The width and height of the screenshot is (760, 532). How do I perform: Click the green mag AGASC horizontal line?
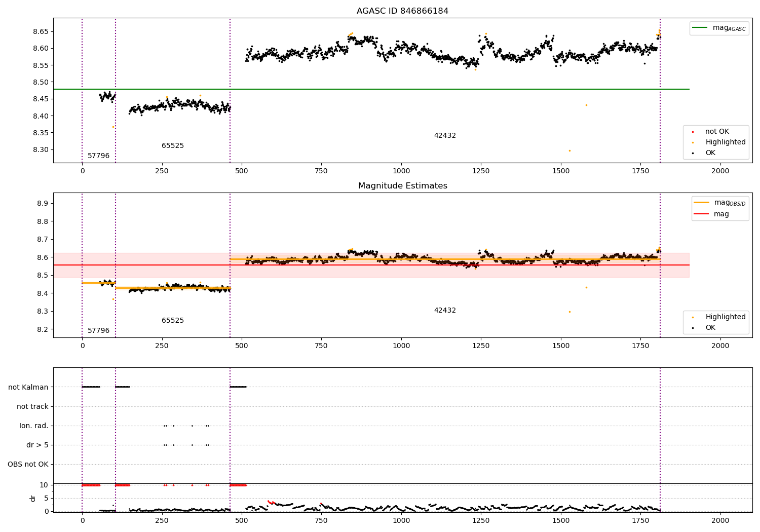tap(371, 89)
